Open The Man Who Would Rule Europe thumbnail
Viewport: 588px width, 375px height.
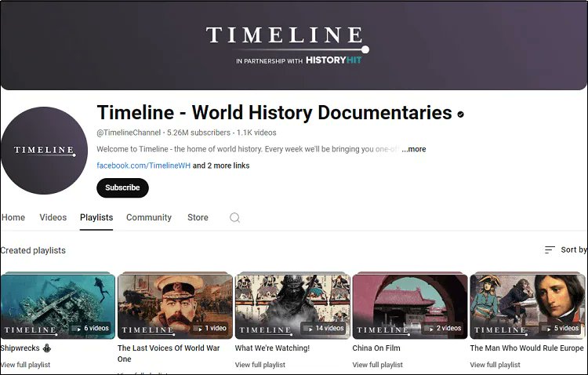[528, 305]
